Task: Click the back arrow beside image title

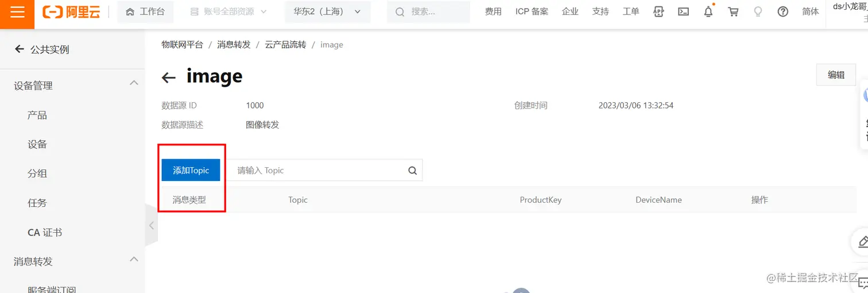Action: pos(168,78)
